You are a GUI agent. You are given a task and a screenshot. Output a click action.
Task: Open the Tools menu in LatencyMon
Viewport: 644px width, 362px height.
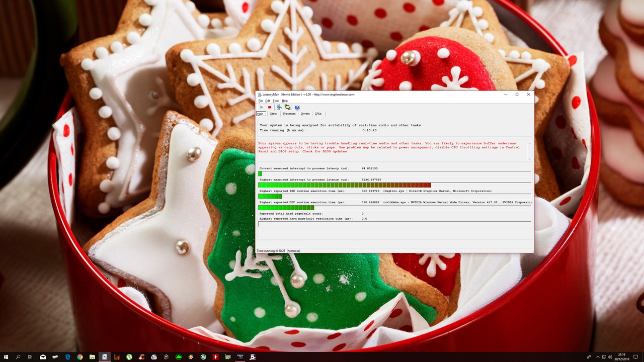(x=276, y=101)
